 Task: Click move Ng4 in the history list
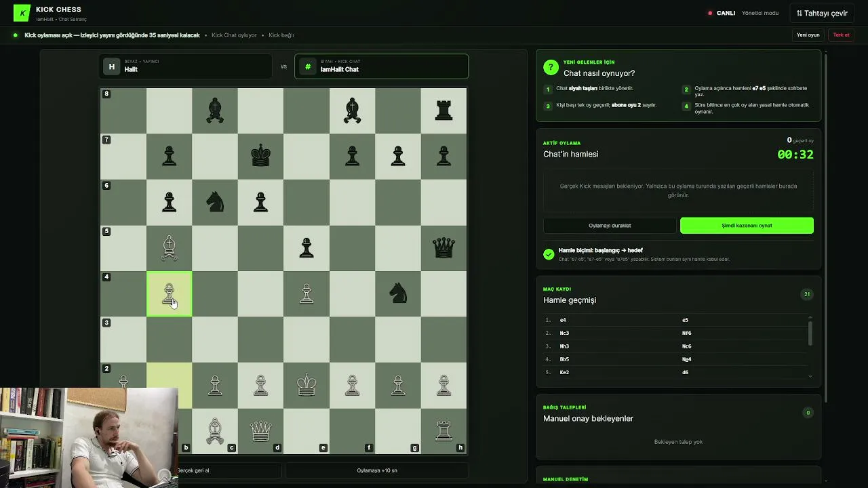click(686, 359)
